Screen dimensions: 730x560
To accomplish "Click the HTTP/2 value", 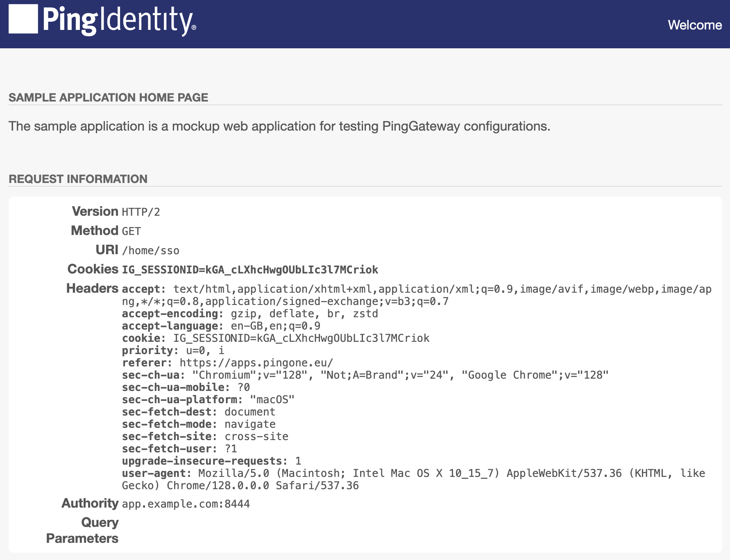I will [141, 212].
